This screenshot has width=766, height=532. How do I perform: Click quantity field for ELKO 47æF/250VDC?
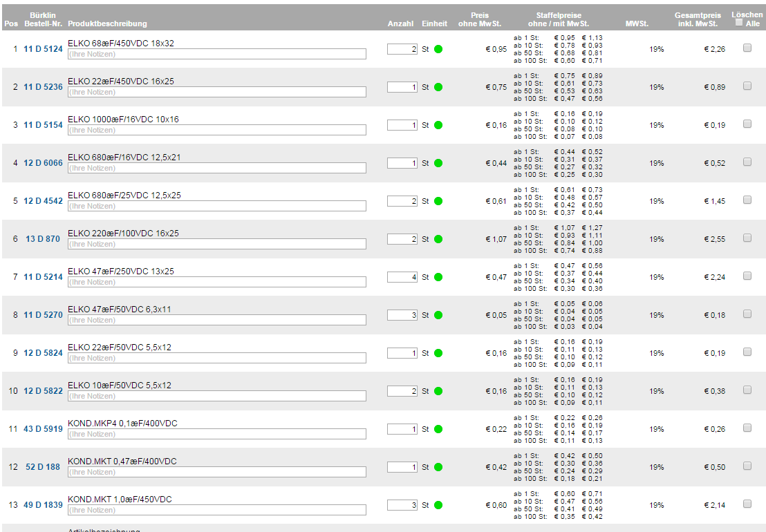click(x=402, y=277)
